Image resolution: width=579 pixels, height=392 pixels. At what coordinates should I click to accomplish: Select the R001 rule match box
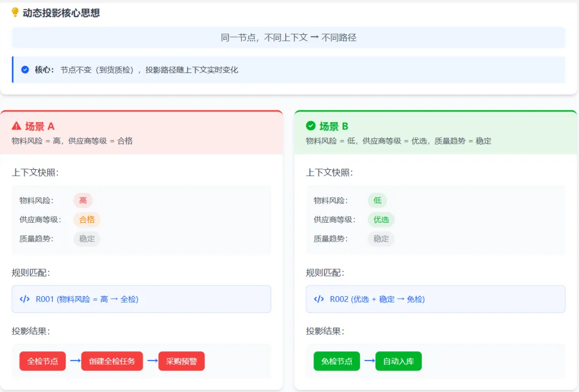coord(142,299)
